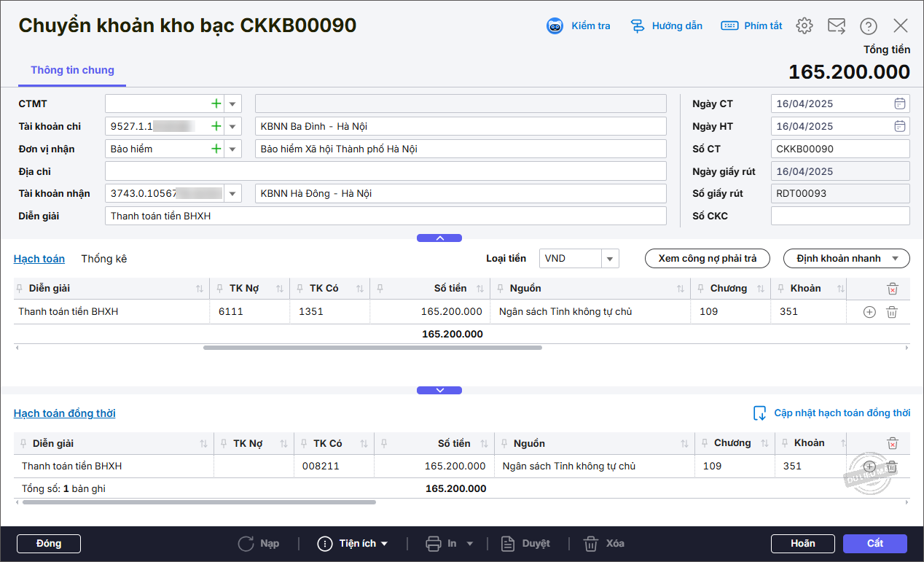Open the Loại tiền VND dropdown
The image size is (924, 562).
(611, 259)
